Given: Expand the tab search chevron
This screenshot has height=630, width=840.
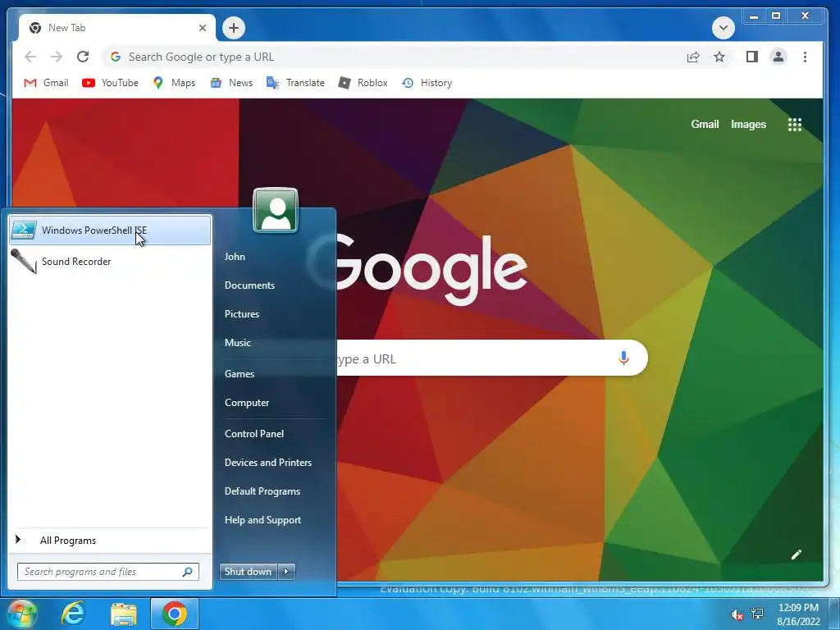Looking at the screenshot, I should (724, 28).
